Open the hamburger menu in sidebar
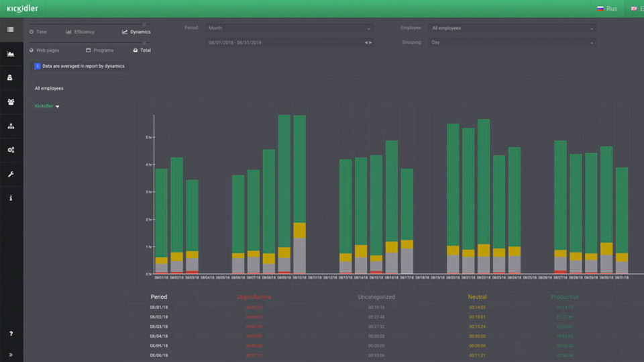This screenshot has height=362, width=644. point(11,30)
